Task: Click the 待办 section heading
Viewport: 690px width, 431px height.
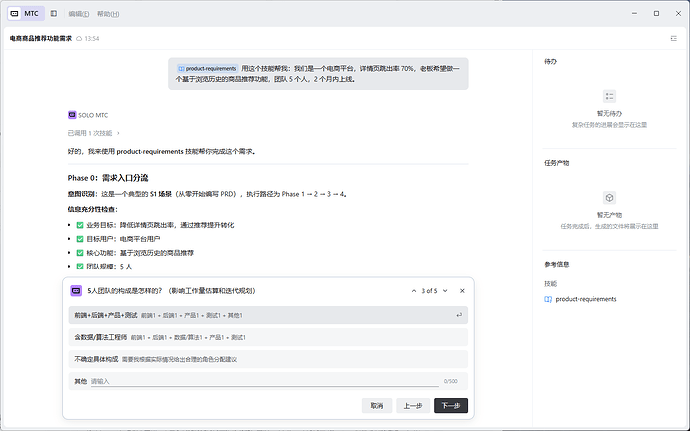Action: (551, 62)
